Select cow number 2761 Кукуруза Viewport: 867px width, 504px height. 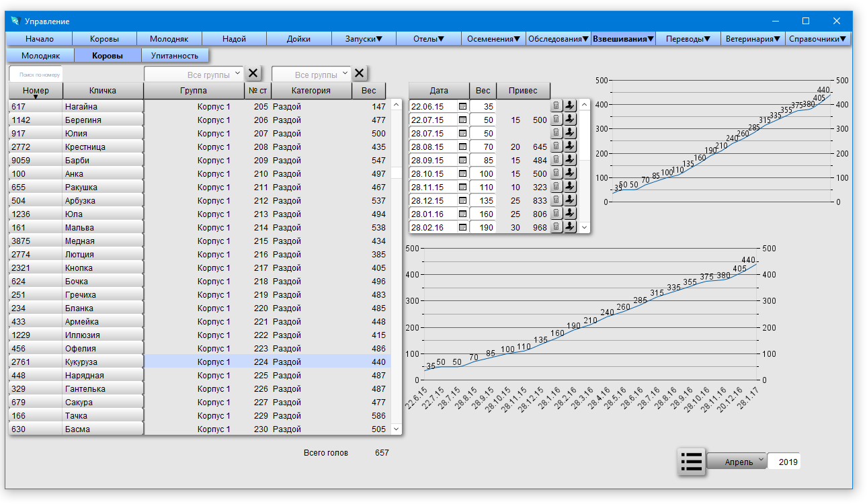click(x=199, y=362)
